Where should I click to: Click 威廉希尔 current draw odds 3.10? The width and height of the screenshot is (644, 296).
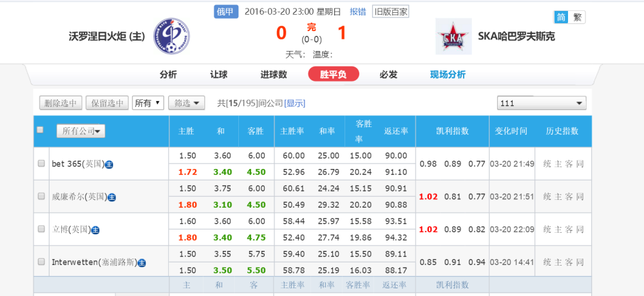(223, 204)
